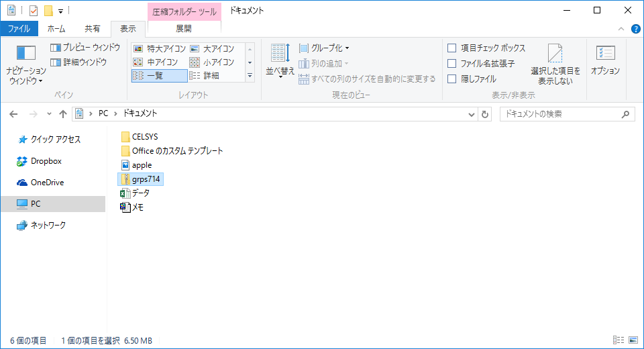Go up one folder with Up arrow
Image resolution: width=644 pixels, height=349 pixels.
click(x=63, y=114)
